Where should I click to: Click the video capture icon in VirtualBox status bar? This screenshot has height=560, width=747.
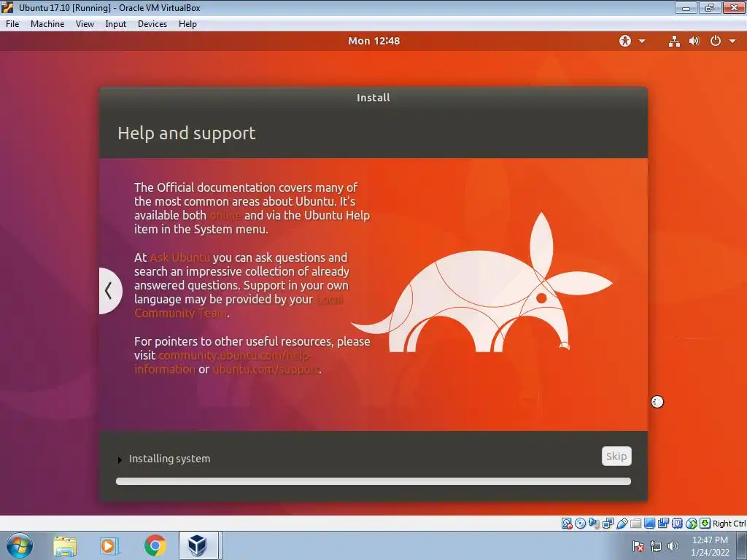(663, 524)
